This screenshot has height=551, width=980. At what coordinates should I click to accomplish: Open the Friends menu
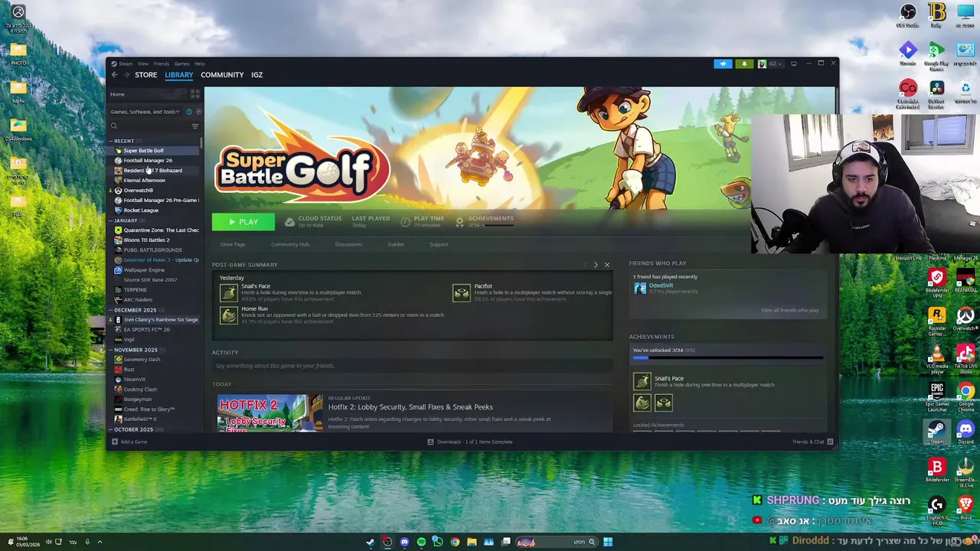coord(161,64)
